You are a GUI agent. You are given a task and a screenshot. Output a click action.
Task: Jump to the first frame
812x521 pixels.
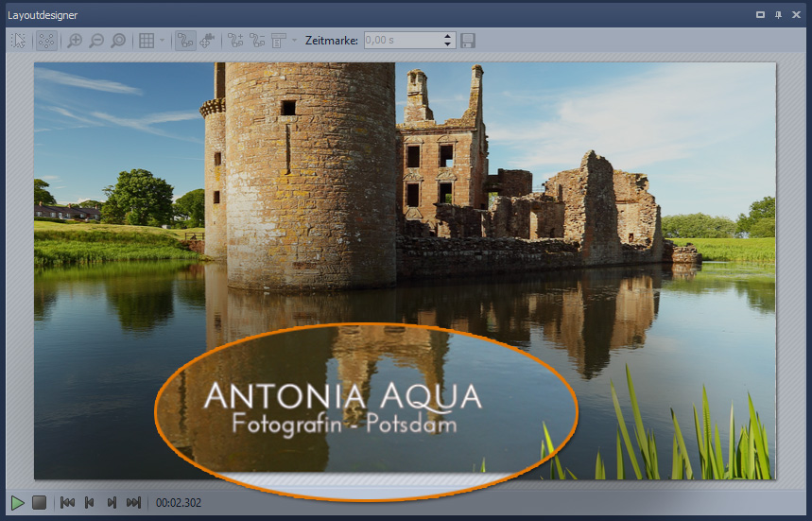coord(67,502)
